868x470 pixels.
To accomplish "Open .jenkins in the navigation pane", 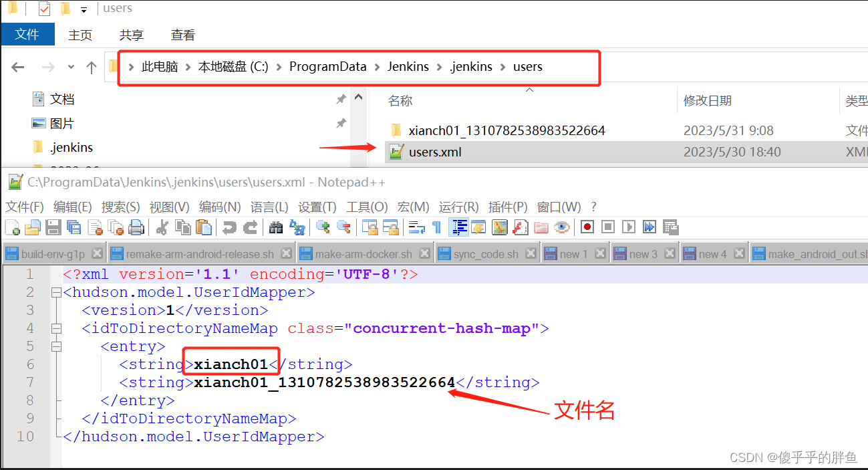I will click(x=71, y=148).
